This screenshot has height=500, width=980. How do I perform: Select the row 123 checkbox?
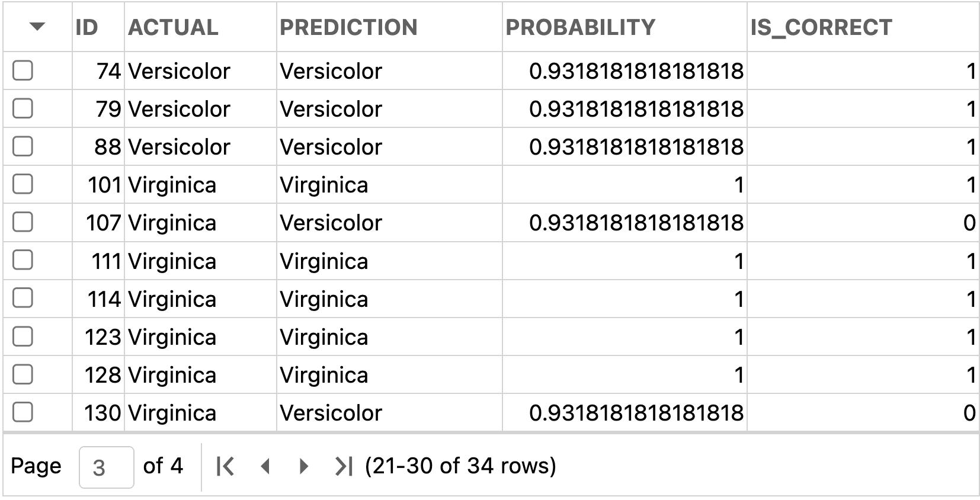click(x=23, y=336)
